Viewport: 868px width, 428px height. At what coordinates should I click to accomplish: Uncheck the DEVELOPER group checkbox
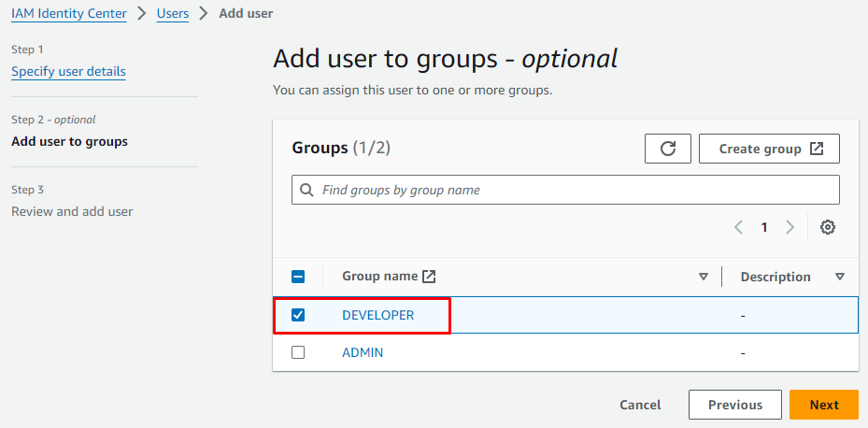(x=298, y=315)
